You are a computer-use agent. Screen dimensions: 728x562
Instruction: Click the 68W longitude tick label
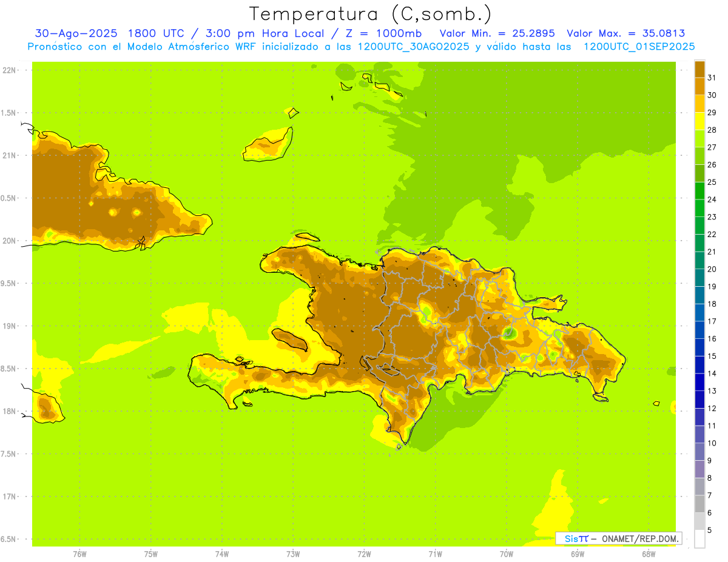click(649, 554)
